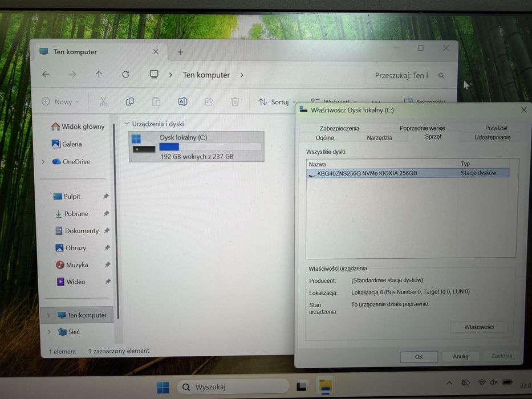The image size is (532, 399).
Task: Expand the Sieć tree node
Action: pos(49,332)
